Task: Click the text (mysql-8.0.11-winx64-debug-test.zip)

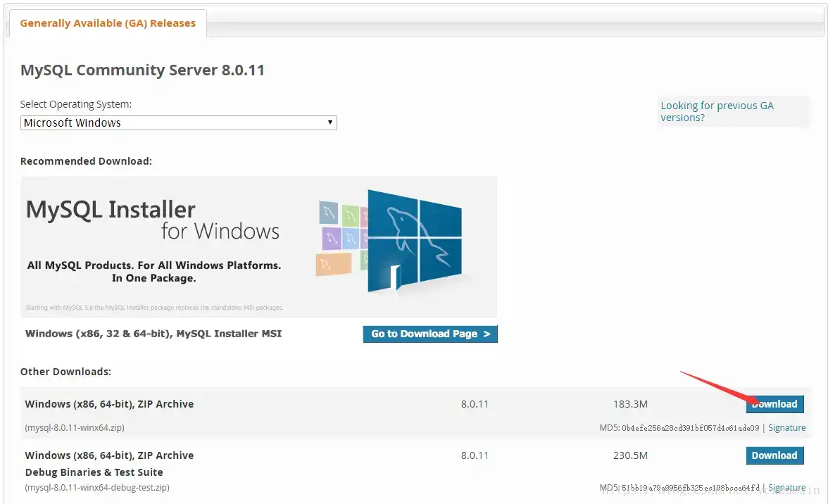Action: pyautogui.click(x=97, y=488)
